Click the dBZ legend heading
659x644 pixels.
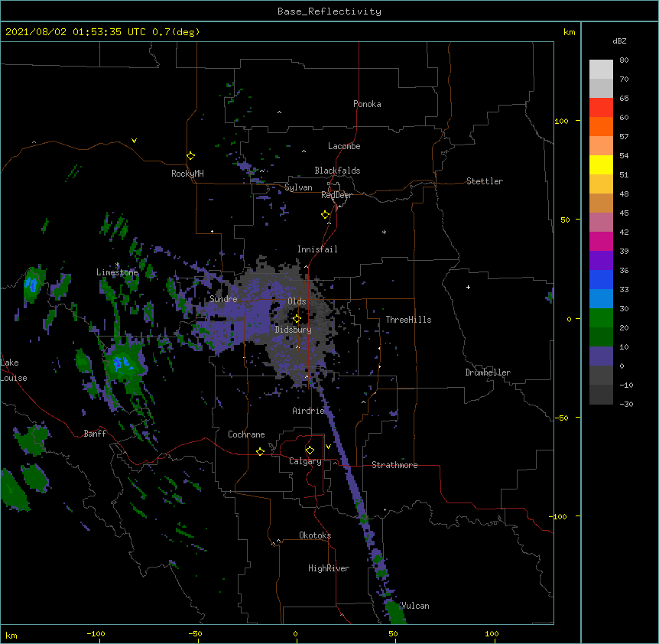(x=619, y=41)
